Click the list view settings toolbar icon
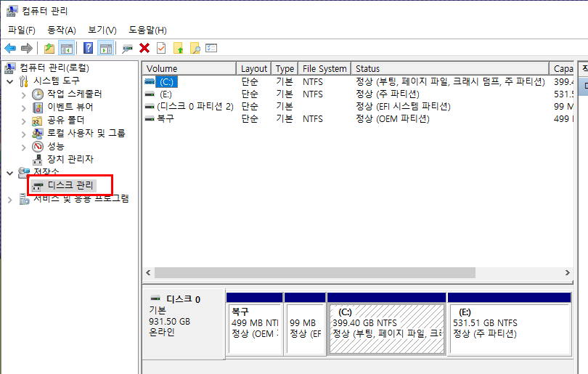Screen dimensions: 588x374 (211, 48)
